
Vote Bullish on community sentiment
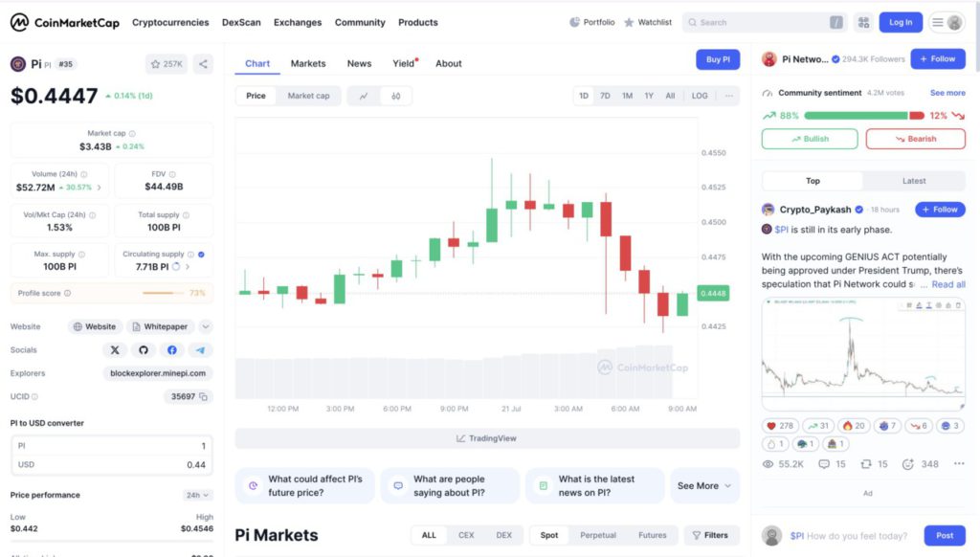810,139
